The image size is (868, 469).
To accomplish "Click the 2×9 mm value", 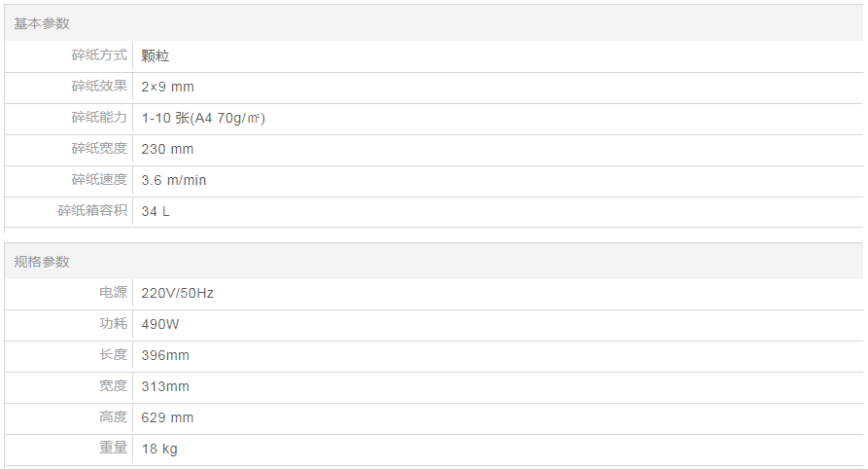I will tap(167, 87).
